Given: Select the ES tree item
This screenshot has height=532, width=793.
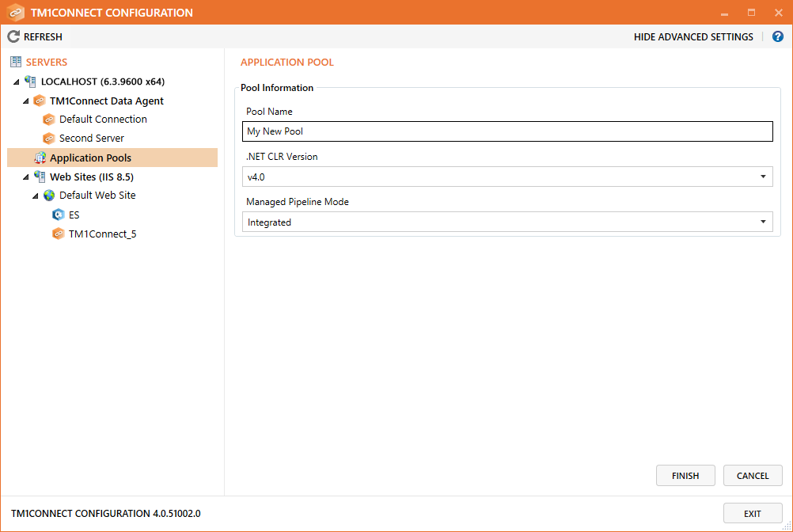Looking at the screenshot, I should click(74, 215).
